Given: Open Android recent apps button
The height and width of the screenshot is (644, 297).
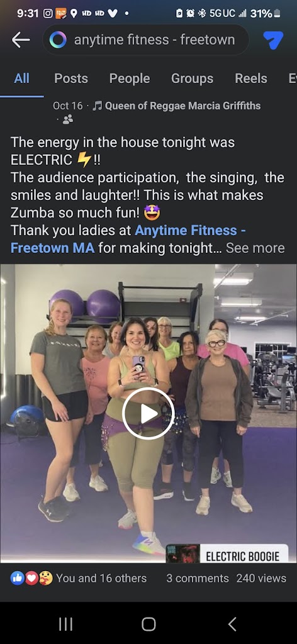Looking at the screenshot, I should 65,624.
